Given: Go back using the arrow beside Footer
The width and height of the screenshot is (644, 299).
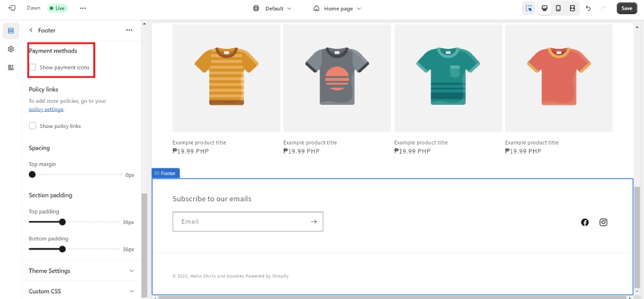Looking at the screenshot, I should [31, 30].
